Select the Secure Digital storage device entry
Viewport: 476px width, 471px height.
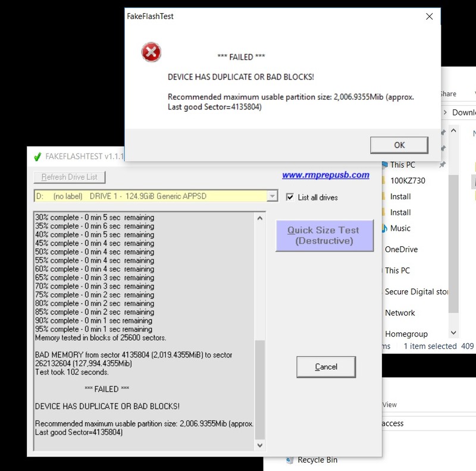coord(417,291)
